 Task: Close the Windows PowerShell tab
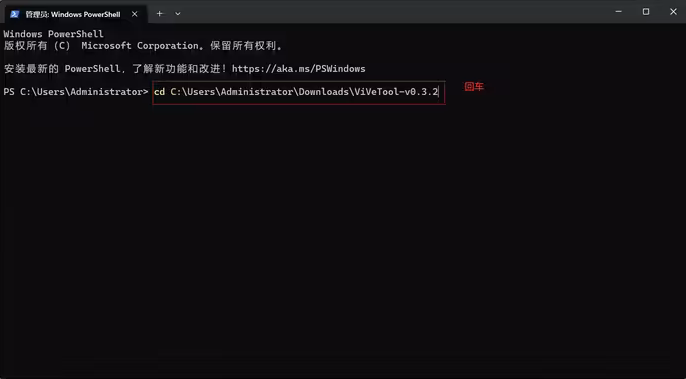135,14
